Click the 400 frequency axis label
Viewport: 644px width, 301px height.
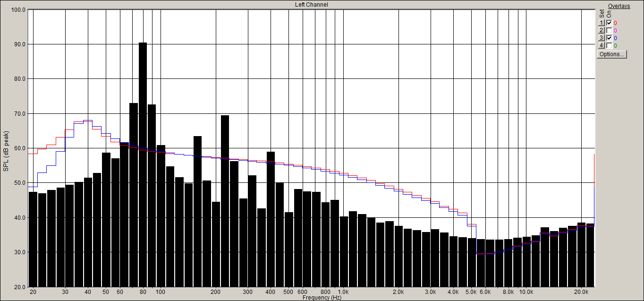click(x=271, y=292)
